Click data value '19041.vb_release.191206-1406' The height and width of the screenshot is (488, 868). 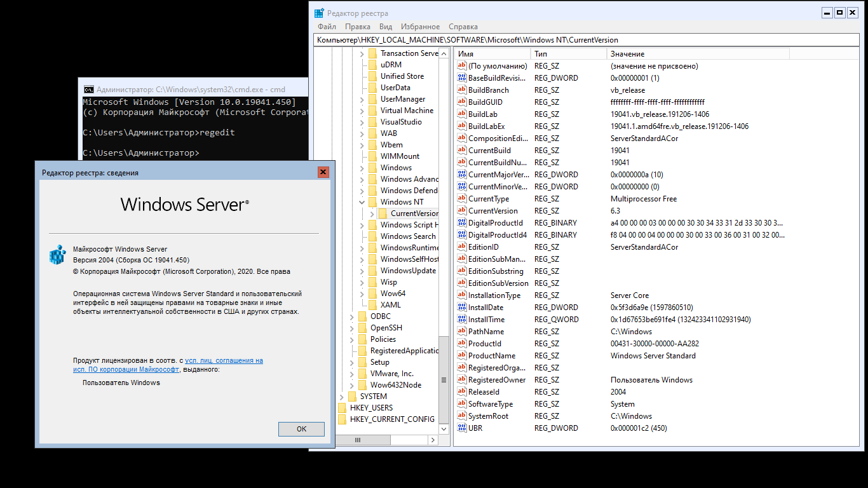(x=660, y=114)
